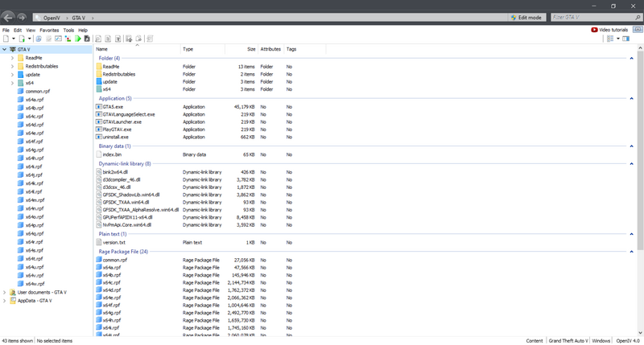Click GTA V in the breadcrumb path
Image resolution: width=644 pixels, height=345 pixels.
pos(78,18)
